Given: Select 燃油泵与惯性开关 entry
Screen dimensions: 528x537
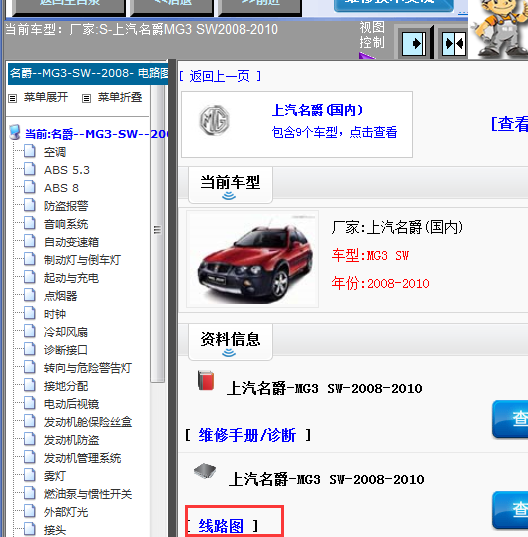Looking at the screenshot, I should 88,494.
